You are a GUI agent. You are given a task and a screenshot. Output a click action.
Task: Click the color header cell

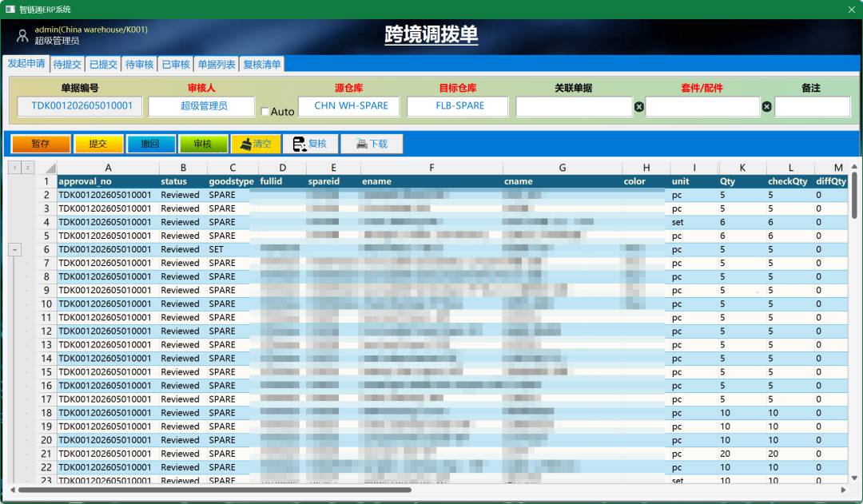pyautogui.click(x=646, y=181)
